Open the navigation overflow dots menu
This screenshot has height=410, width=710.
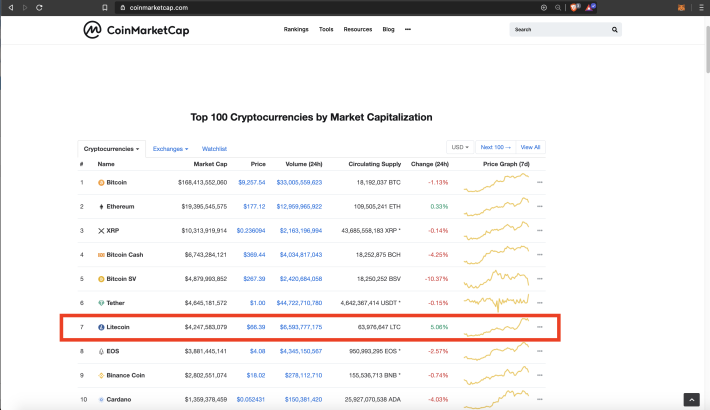[x=408, y=29]
